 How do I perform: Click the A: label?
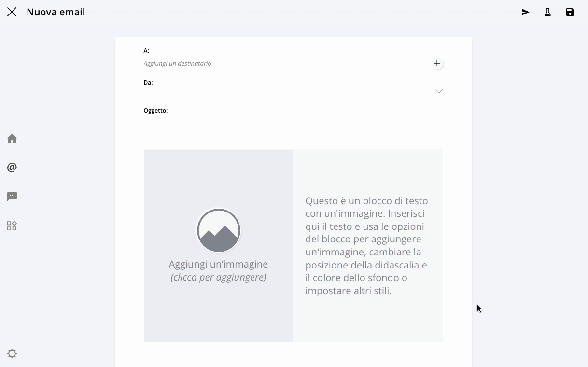coord(146,51)
